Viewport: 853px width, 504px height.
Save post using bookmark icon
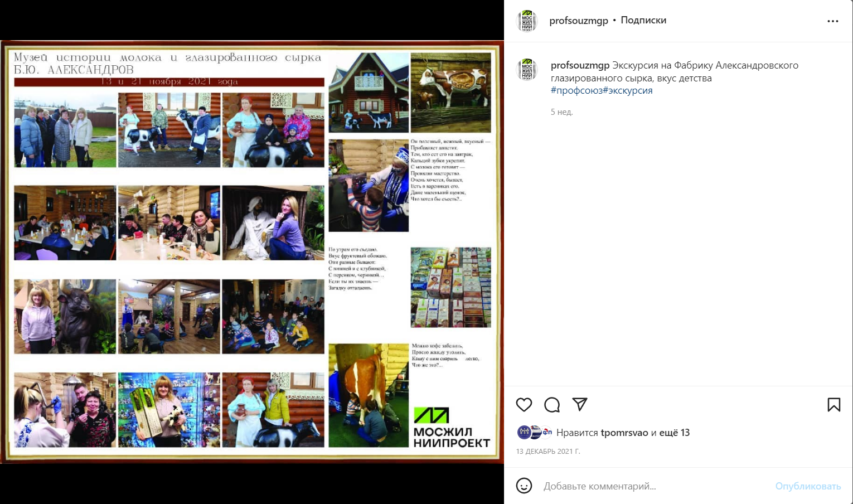point(834,405)
